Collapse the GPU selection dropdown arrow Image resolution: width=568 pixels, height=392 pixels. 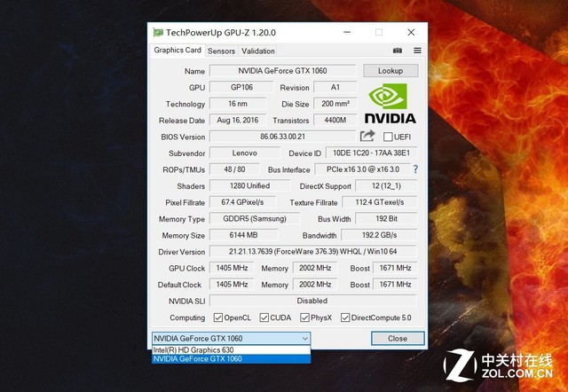click(305, 339)
